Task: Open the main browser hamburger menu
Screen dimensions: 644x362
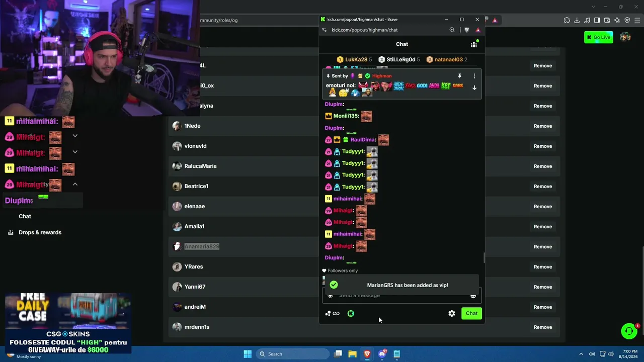Action: point(637,20)
